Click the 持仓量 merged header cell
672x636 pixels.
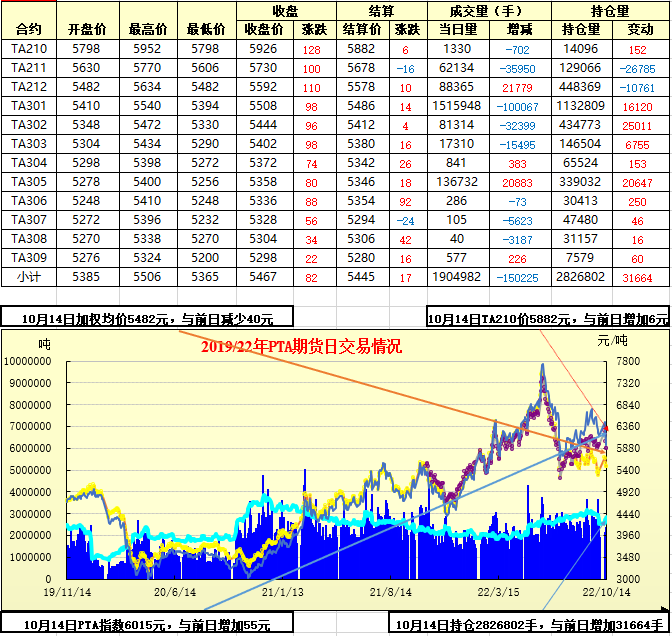click(x=610, y=11)
